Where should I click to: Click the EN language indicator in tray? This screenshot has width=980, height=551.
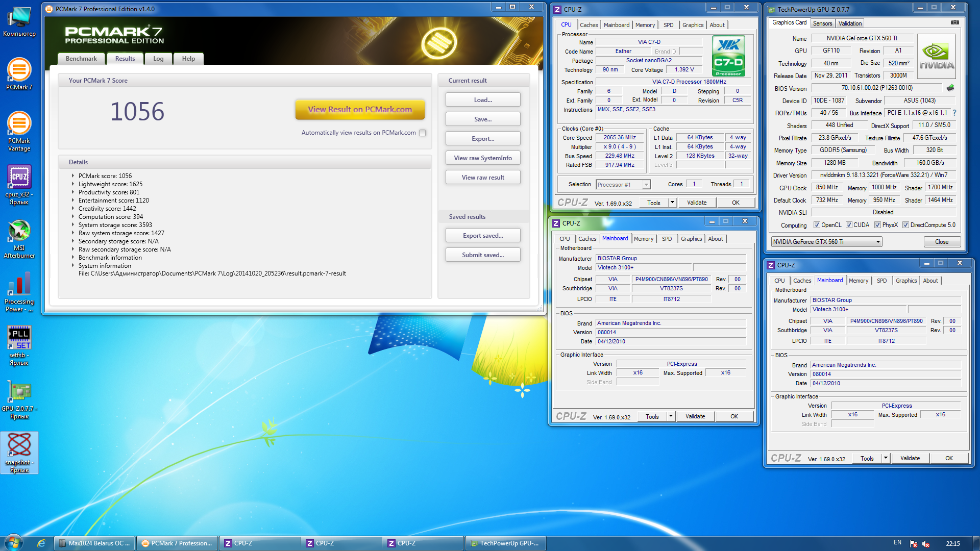(x=897, y=543)
